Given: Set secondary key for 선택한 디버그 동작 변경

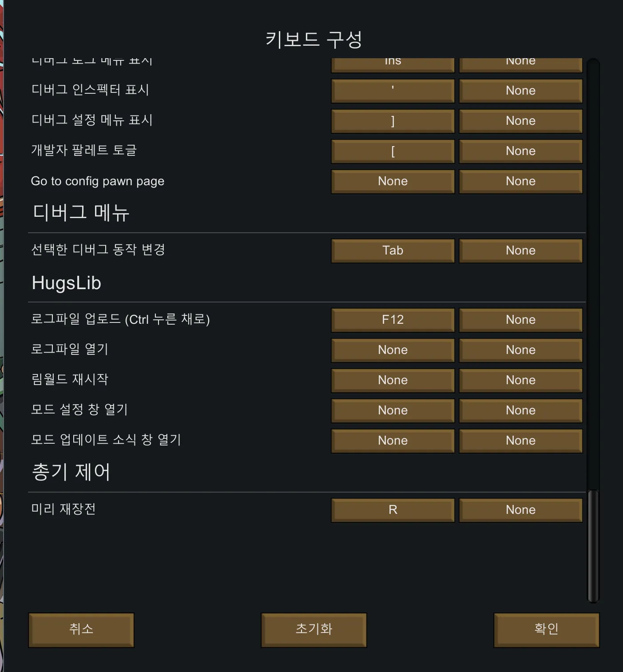Looking at the screenshot, I should pos(520,251).
